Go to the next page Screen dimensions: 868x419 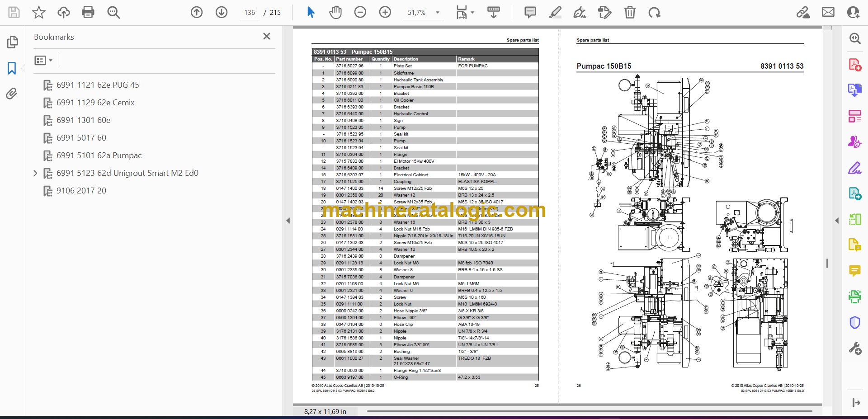222,12
